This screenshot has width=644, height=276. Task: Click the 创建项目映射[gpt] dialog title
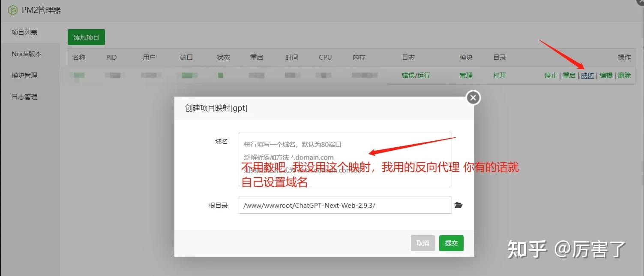click(216, 108)
